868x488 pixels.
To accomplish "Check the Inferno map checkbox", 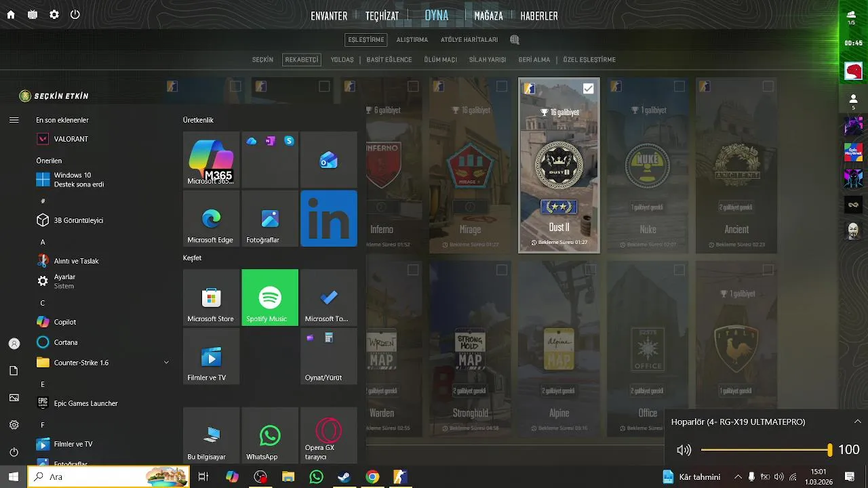I will (413, 86).
